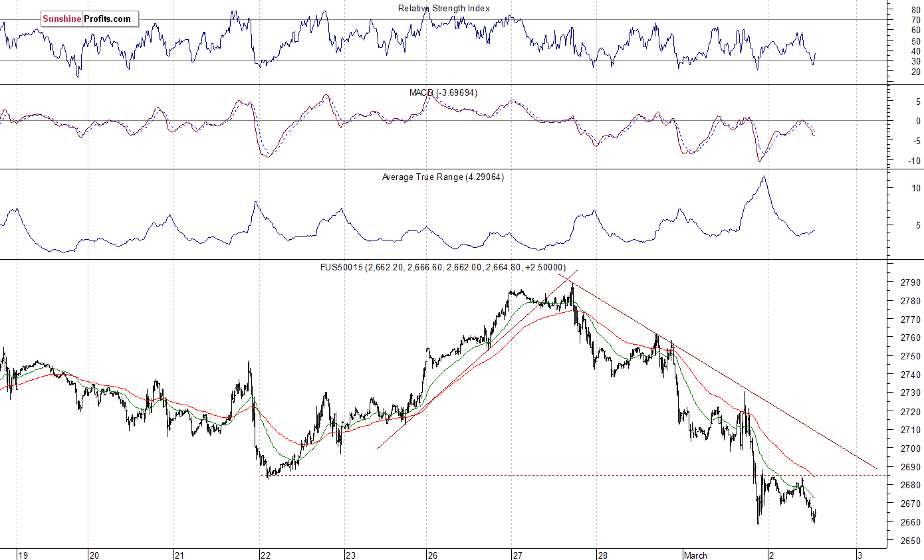Select date label 19 on time axis
Screen dimensions: 924x560
pos(23,555)
